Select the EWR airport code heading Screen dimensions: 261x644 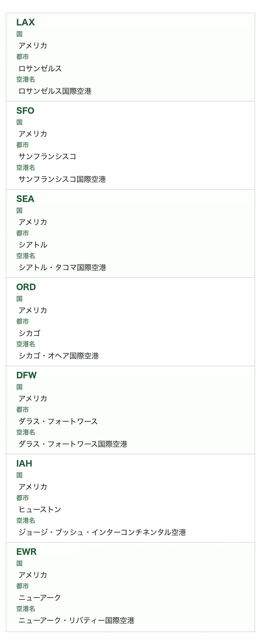tap(27, 552)
